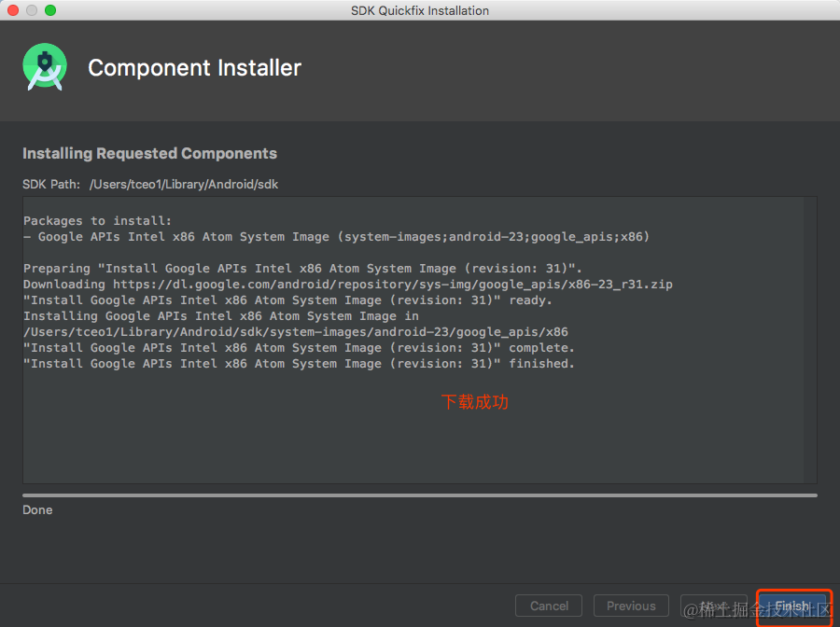Click the green zoom window button
This screenshot has height=627, width=840.
pos(50,10)
